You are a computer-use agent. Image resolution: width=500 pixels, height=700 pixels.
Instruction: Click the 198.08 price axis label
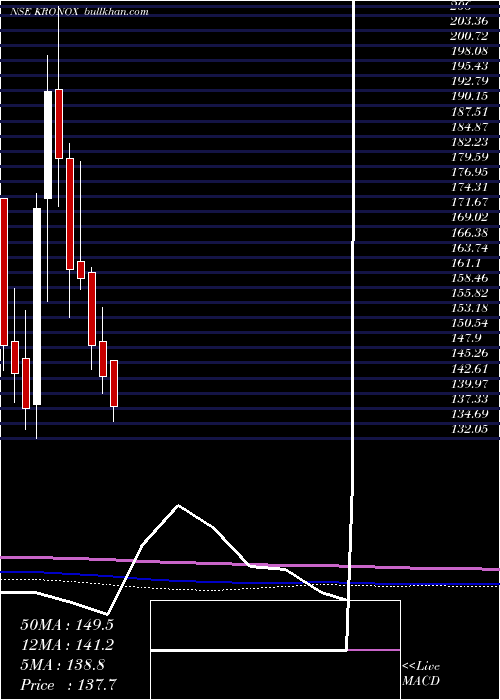click(471, 50)
